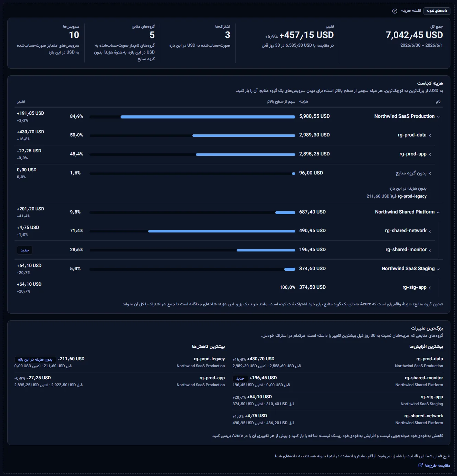Collapse the Northwind SaaS Staging subscription
Viewport: 457px width, 476px height.
[x=438, y=269]
